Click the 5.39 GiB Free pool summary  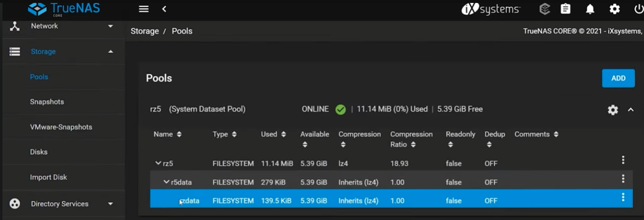(460, 109)
